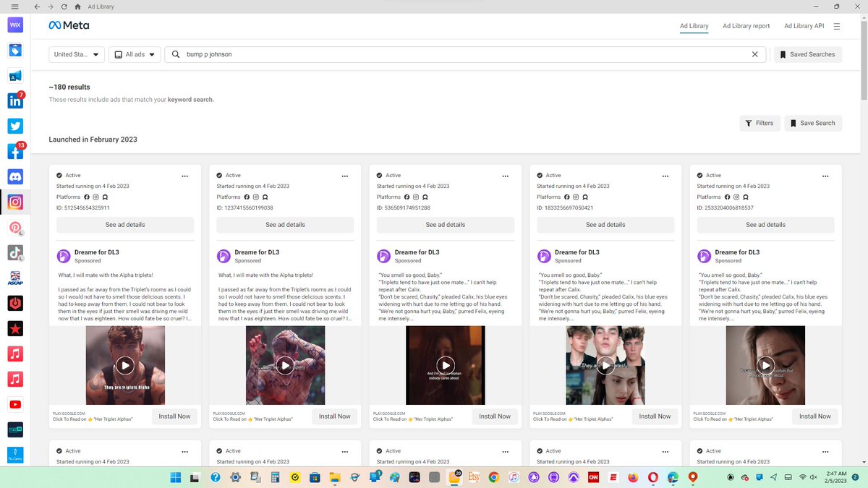Click the Messenger platform icon on the second ad
The height and width of the screenshot is (488, 868).
click(265, 197)
